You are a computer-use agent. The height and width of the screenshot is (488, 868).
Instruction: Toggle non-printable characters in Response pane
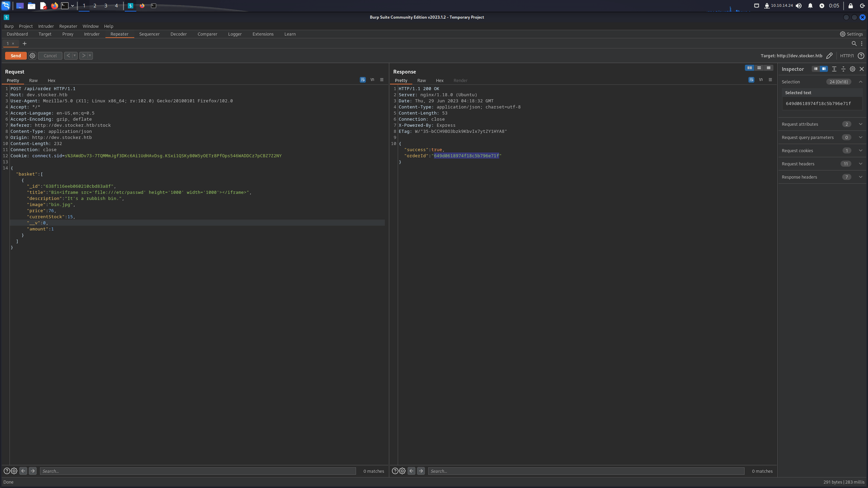point(761,80)
